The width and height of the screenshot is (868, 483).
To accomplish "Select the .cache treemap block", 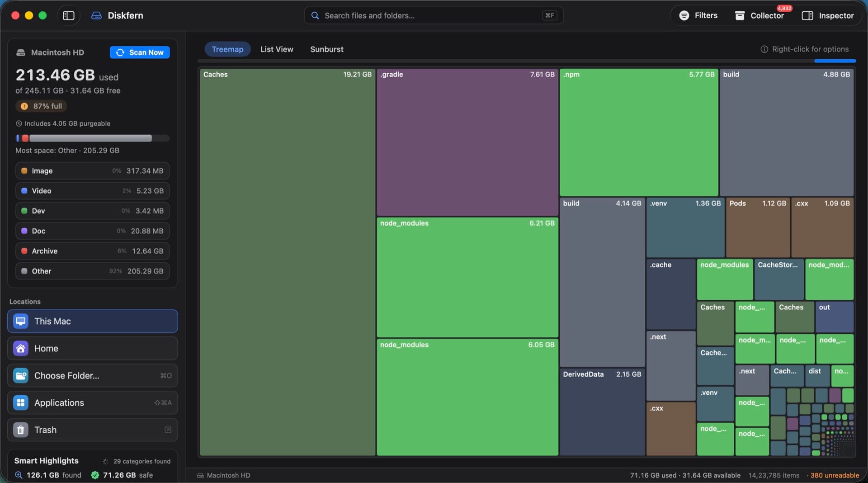I will click(671, 294).
